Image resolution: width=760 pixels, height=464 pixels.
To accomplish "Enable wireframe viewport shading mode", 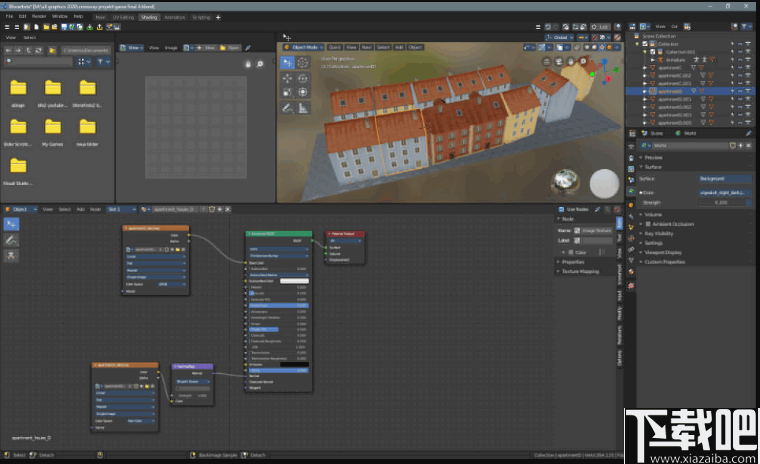I will coord(586,48).
